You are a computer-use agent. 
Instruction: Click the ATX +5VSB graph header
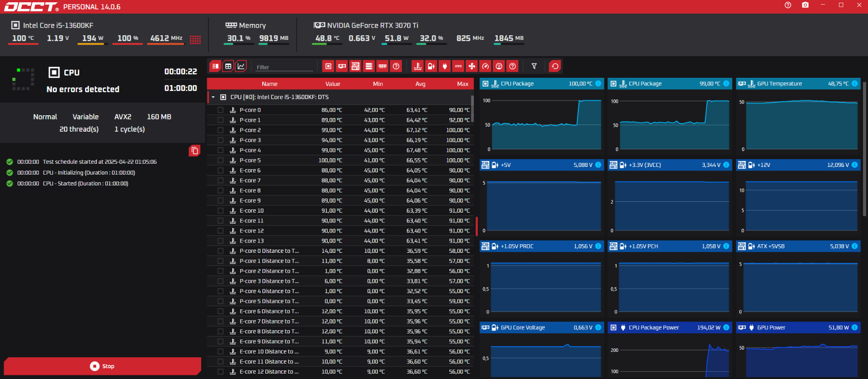[x=798, y=246]
